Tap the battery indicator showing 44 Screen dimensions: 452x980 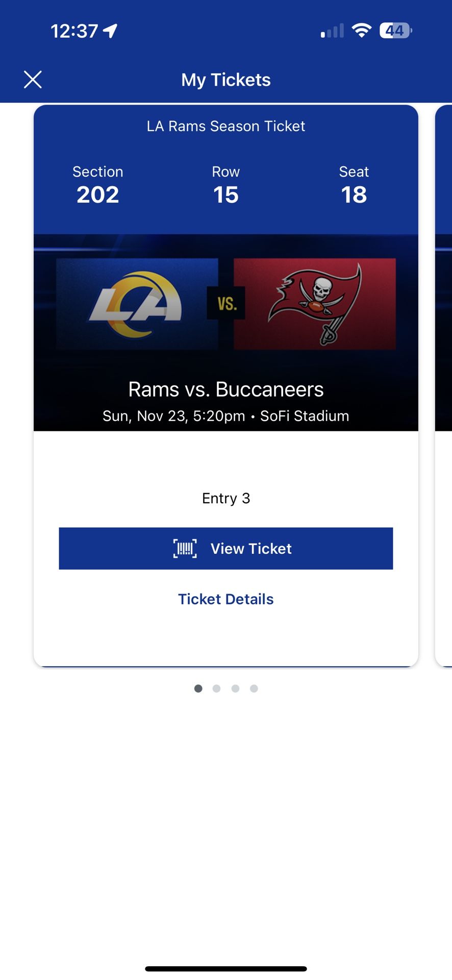394,31
